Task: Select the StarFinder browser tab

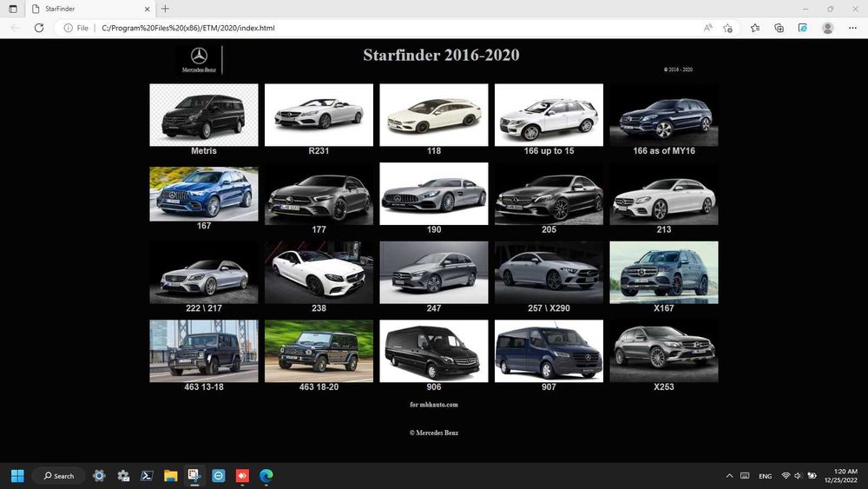Action: point(90,9)
